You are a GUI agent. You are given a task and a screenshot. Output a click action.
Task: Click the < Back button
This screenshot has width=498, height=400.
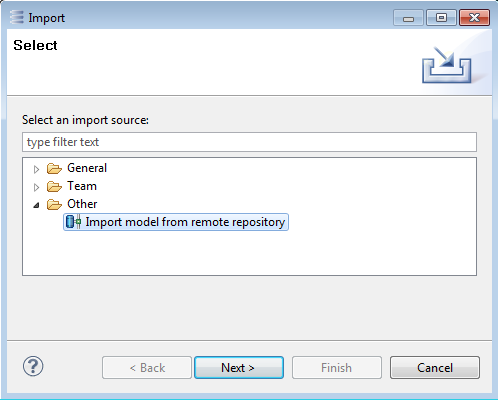147,368
